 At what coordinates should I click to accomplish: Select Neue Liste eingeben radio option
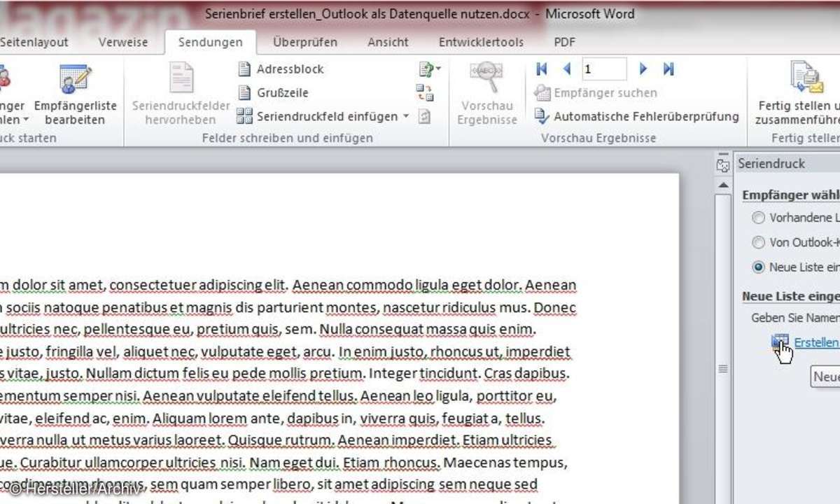(758, 267)
